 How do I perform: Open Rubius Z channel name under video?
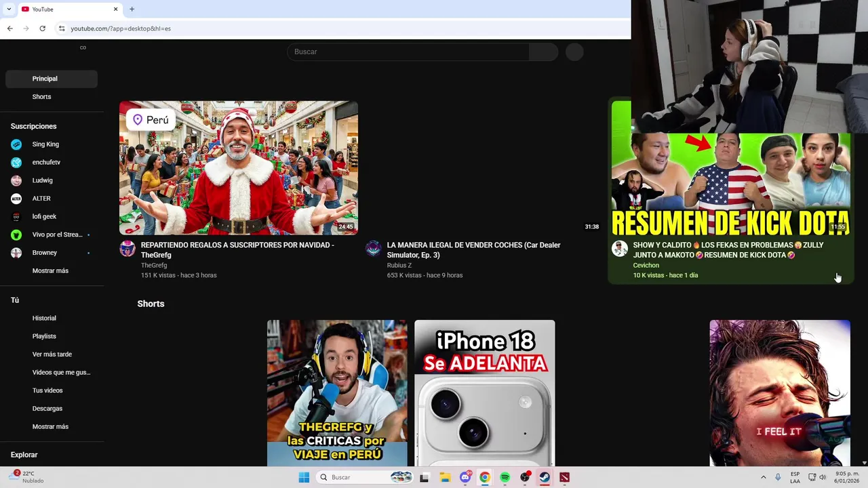tap(399, 265)
